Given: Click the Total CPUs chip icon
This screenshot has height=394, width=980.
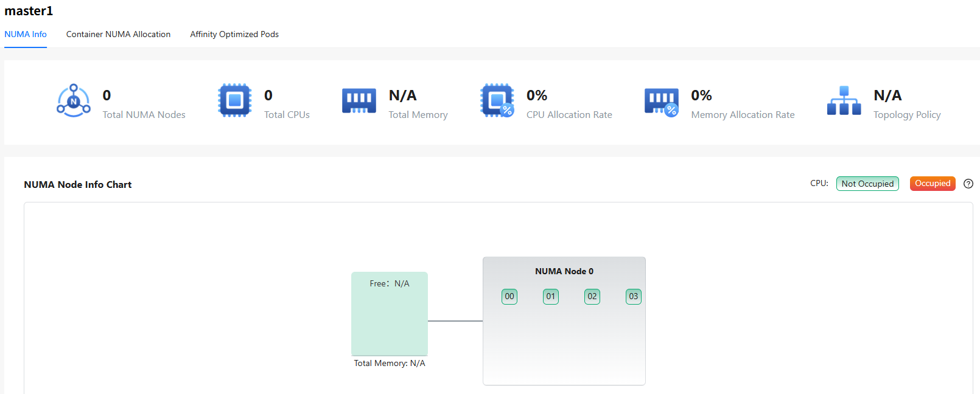Looking at the screenshot, I should click(235, 101).
